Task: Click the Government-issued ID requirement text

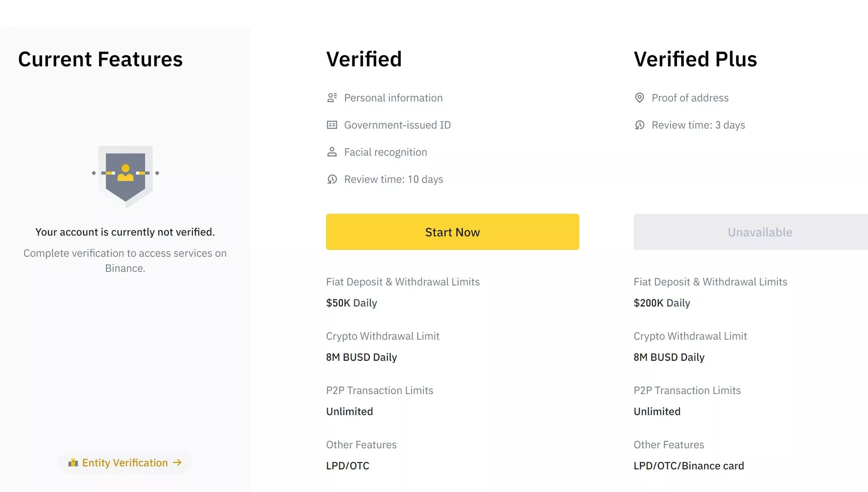Action: (x=397, y=125)
